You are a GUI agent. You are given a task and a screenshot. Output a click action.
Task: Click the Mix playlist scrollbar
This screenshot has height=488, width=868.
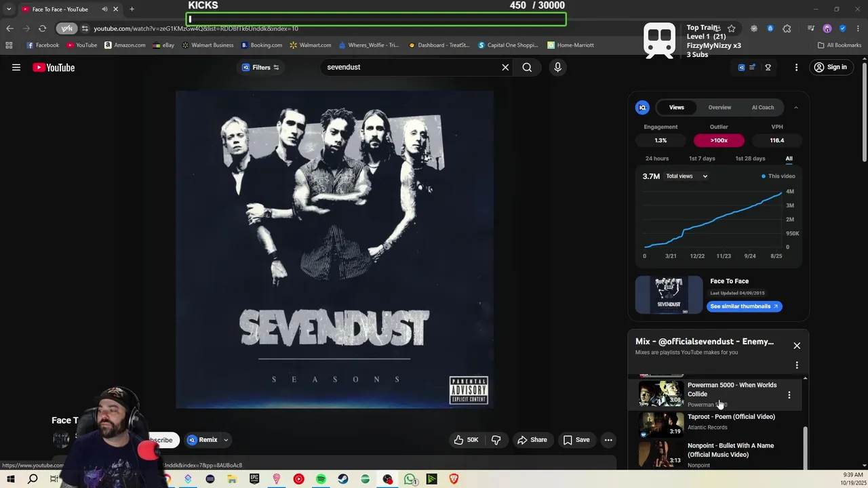tap(805, 447)
